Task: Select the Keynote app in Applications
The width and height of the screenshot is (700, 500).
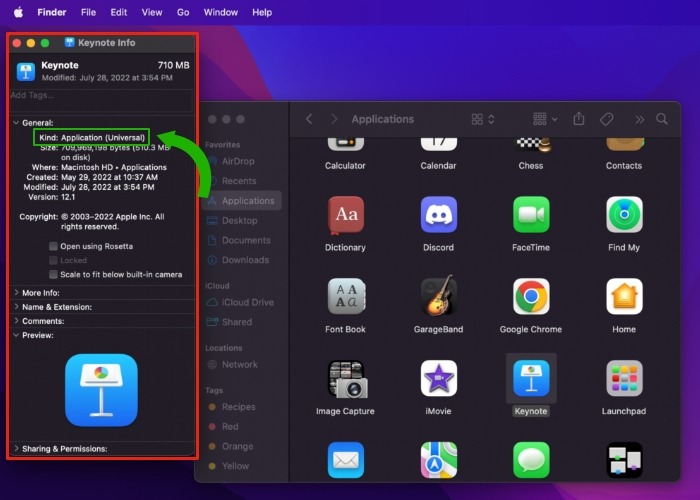Action: tap(531, 378)
